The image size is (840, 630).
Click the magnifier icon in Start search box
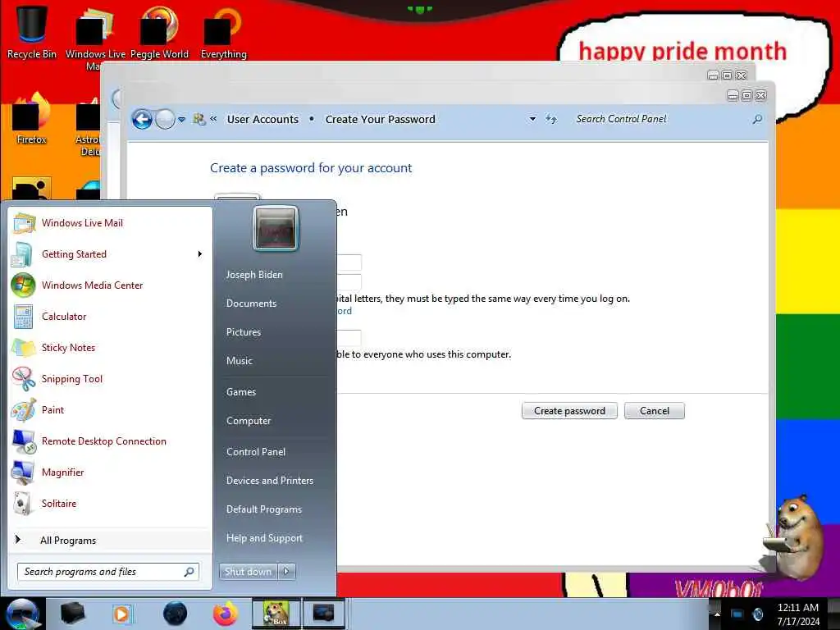[x=189, y=572]
